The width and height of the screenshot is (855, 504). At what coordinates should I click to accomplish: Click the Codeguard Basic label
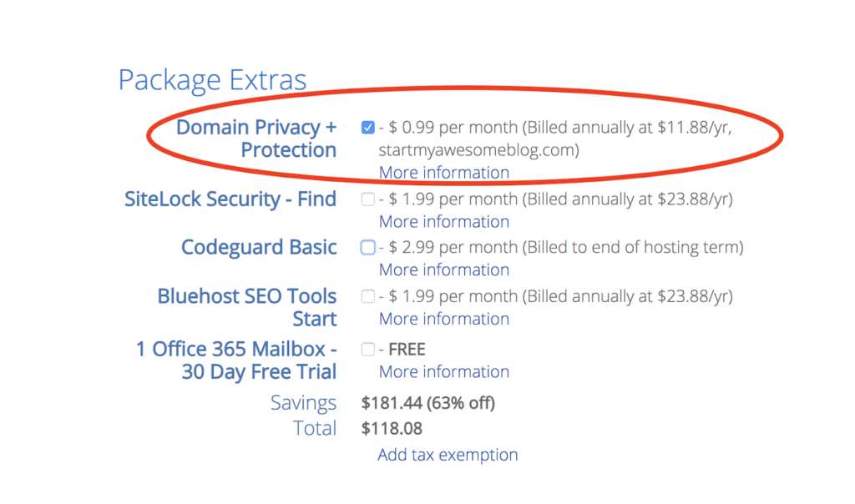[259, 247]
